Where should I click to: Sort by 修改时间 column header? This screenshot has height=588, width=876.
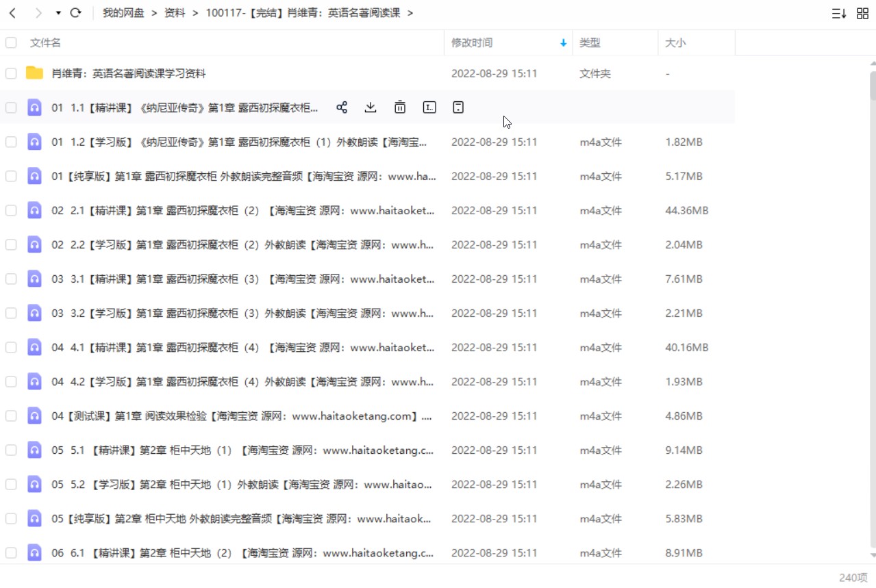tap(472, 42)
